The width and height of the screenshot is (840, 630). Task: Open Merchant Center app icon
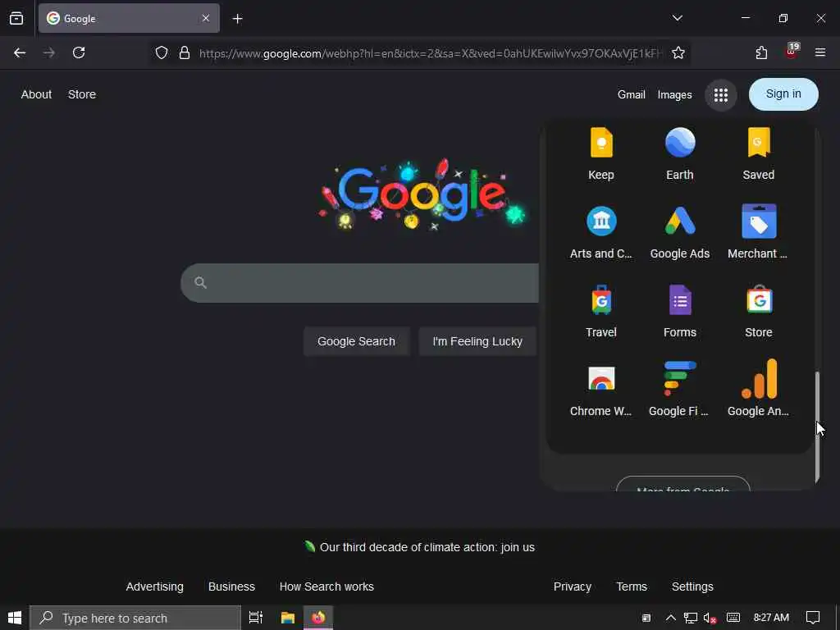click(x=759, y=232)
